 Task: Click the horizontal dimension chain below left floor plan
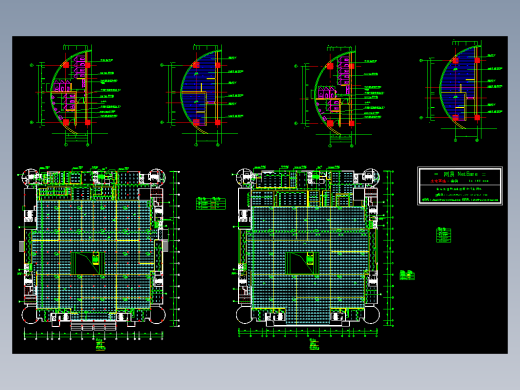pyautogui.click(x=94, y=335)
